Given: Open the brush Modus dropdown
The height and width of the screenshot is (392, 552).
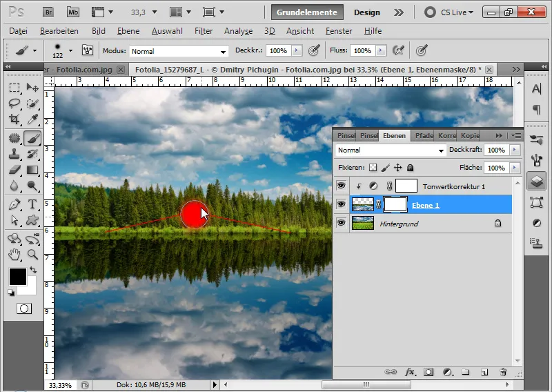Looking at the screenshot, I should [x=179, y=51].
